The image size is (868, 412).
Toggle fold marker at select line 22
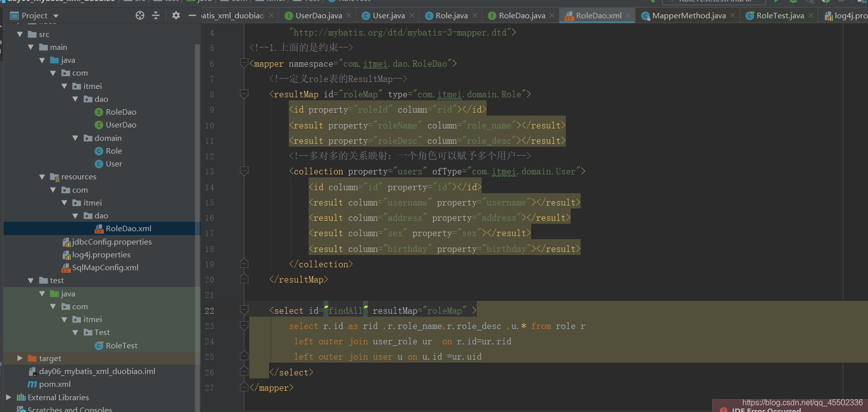tap(244, 310)
